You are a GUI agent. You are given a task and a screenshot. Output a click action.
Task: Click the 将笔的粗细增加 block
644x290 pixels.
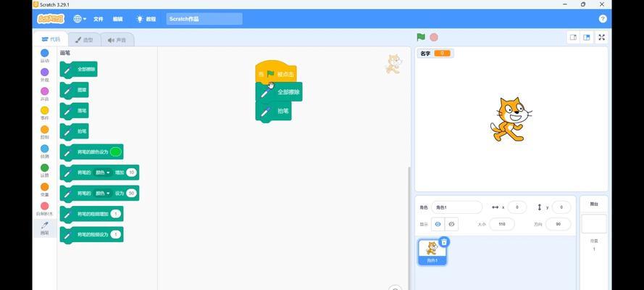pyautogui.click(x=91, y=214)
